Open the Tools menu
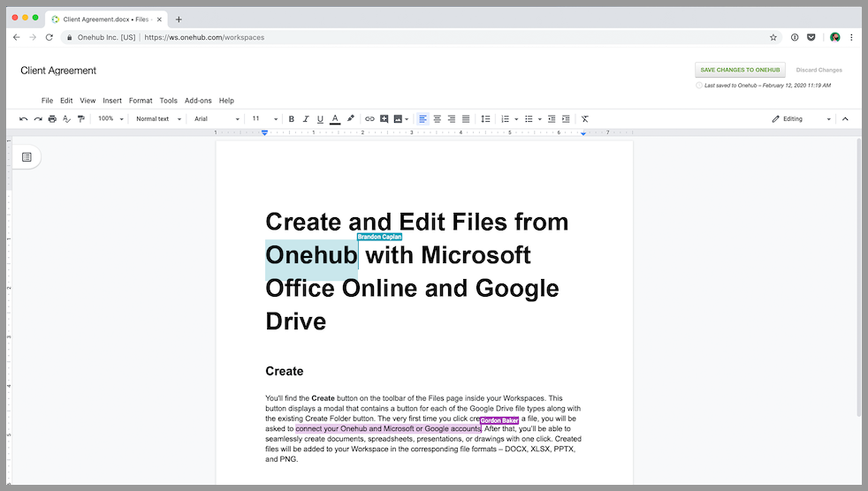 [168, 101]
